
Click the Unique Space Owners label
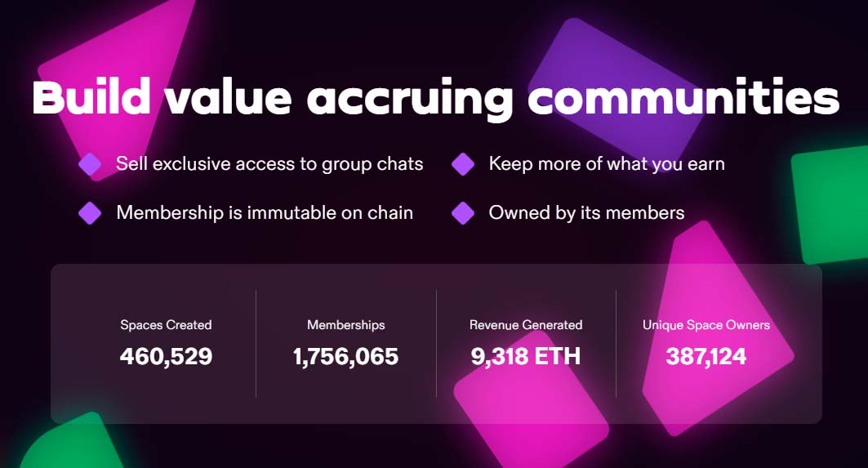706,325
